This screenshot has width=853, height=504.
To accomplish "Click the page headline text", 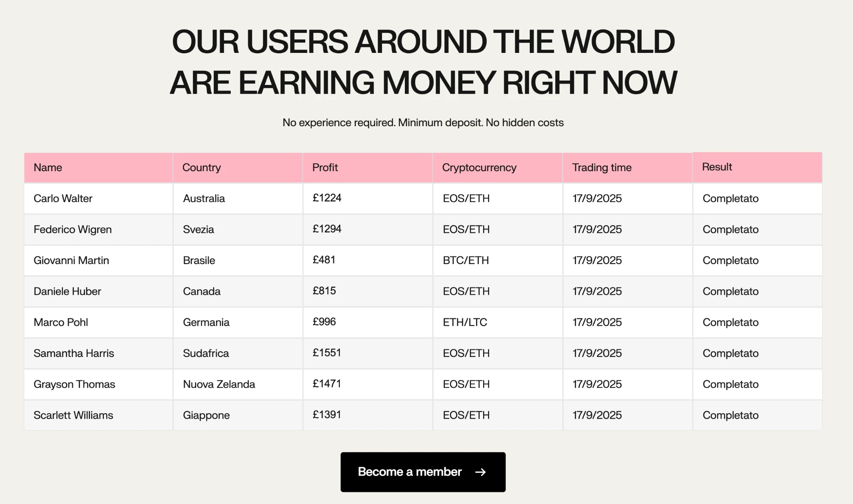I will [x=423, y=62].
